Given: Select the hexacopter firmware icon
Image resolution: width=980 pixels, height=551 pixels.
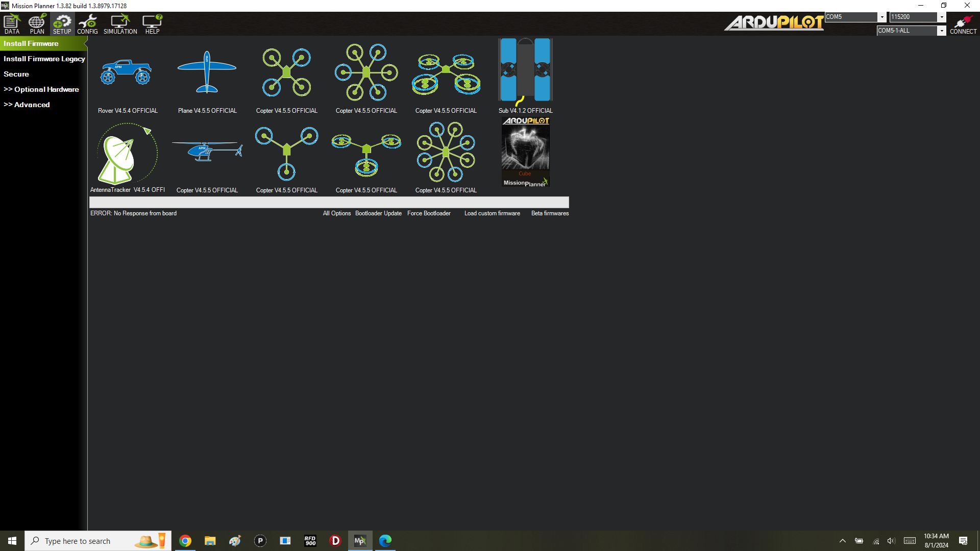Looking at the screenshot, I should [x=366, y=72].
